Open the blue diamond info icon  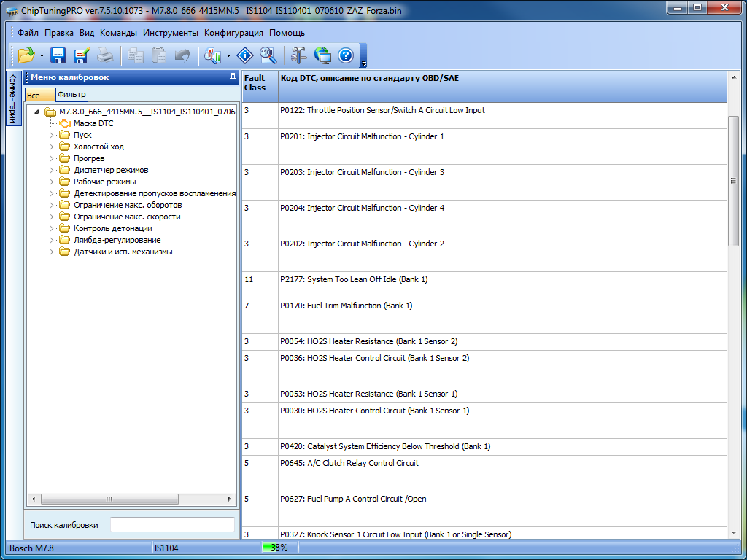point(246,55)
